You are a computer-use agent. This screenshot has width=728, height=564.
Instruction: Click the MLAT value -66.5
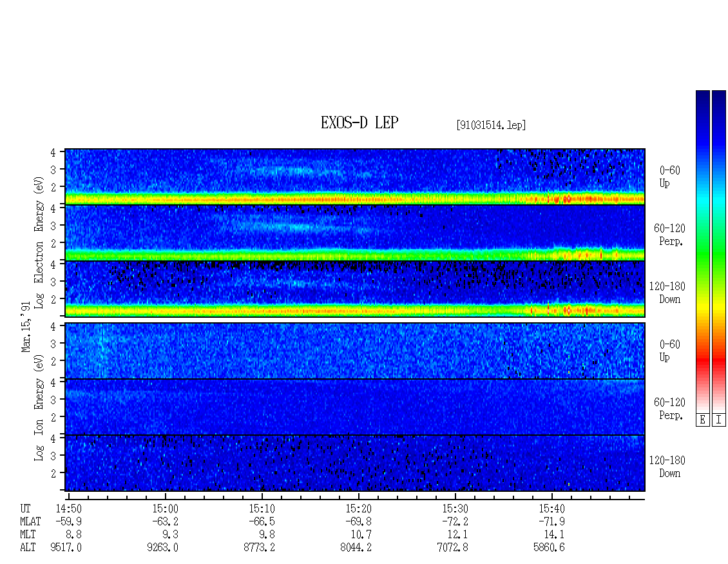pyautogui.click(x=262, y=521)
